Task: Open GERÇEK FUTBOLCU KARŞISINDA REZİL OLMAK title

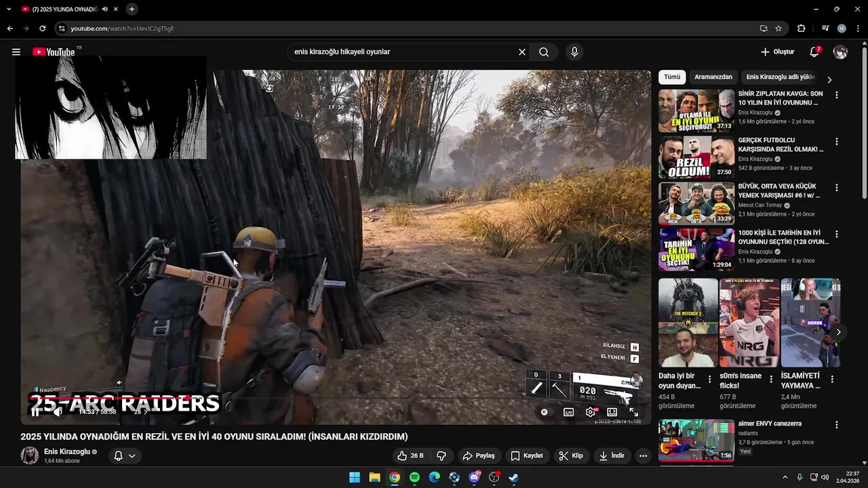Action: click(781, 145)
